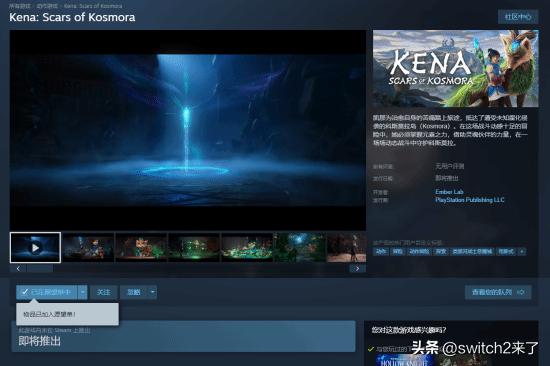
Task: Play the trailer video thumbnail
Action: coord(35,247)
